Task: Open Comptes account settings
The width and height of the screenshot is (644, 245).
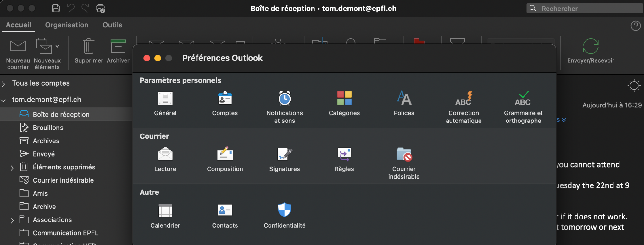Action: pyautogui.click(x=225, y=103)
